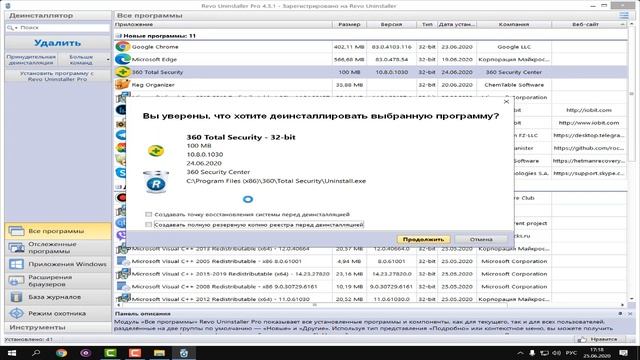The width and height of the screenshot is (640, 360).
Task: Open Windows Start menu
Action: point(12,353)
